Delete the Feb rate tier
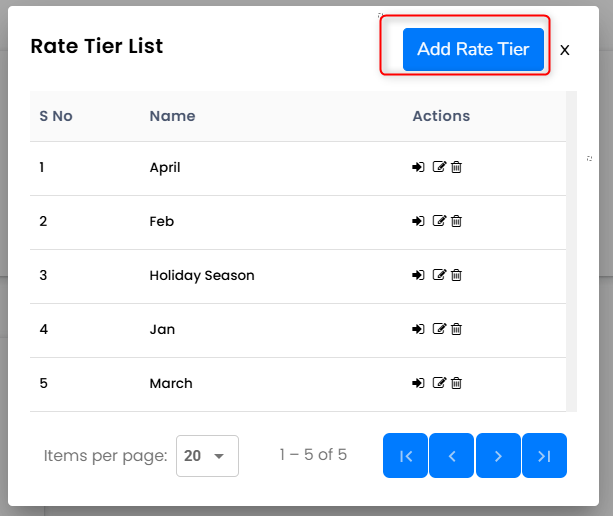613x516 pixels. pos(456,221)
